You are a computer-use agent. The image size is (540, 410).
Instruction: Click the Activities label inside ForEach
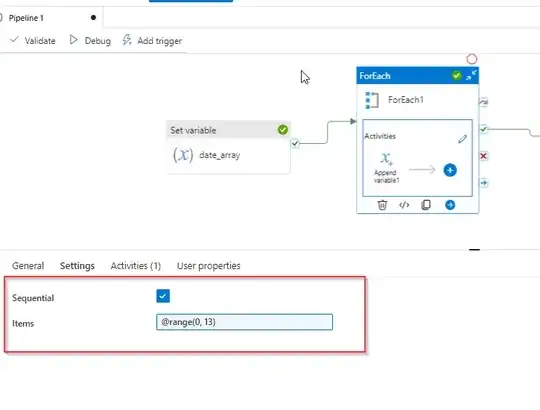(380, 136)
